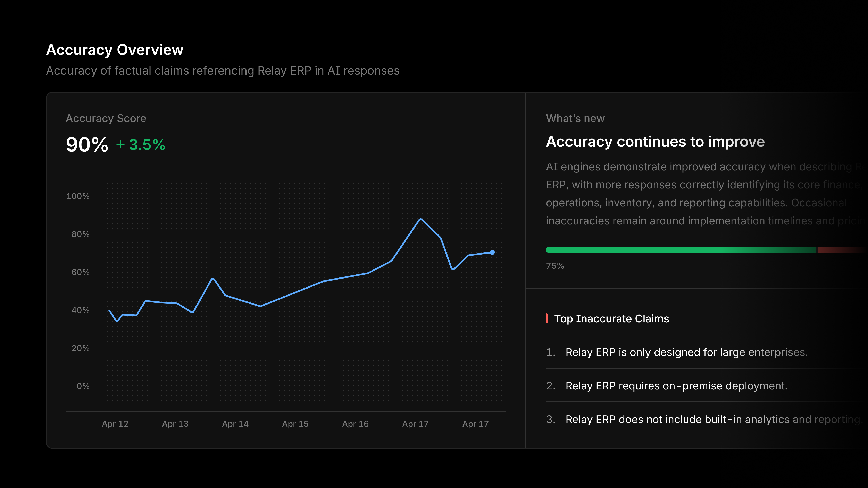
Task: Click the 90% accuracy score value
Action: tap(87, 145)
